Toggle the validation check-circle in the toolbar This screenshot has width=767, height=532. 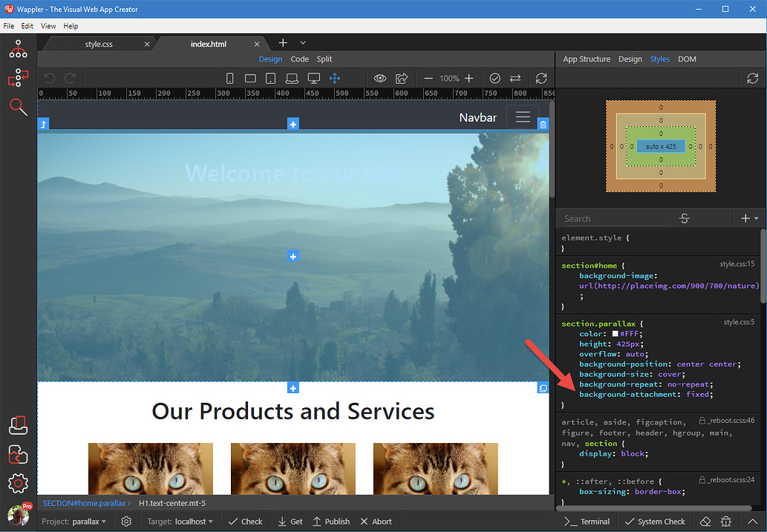tap(495, 77)
